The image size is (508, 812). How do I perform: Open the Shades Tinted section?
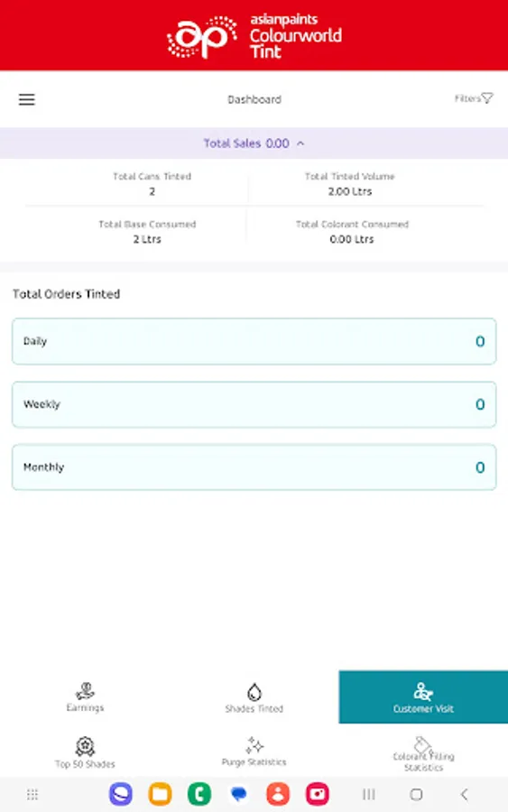(254, 697)
